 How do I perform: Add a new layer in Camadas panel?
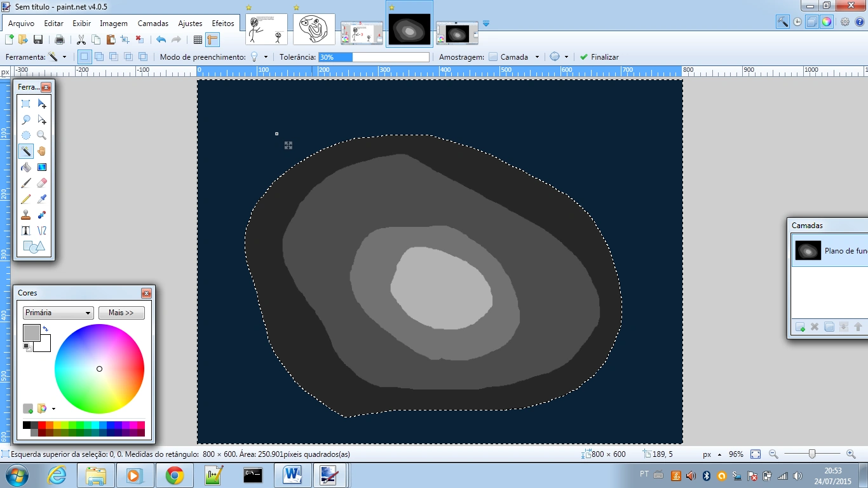coord(800,327)
